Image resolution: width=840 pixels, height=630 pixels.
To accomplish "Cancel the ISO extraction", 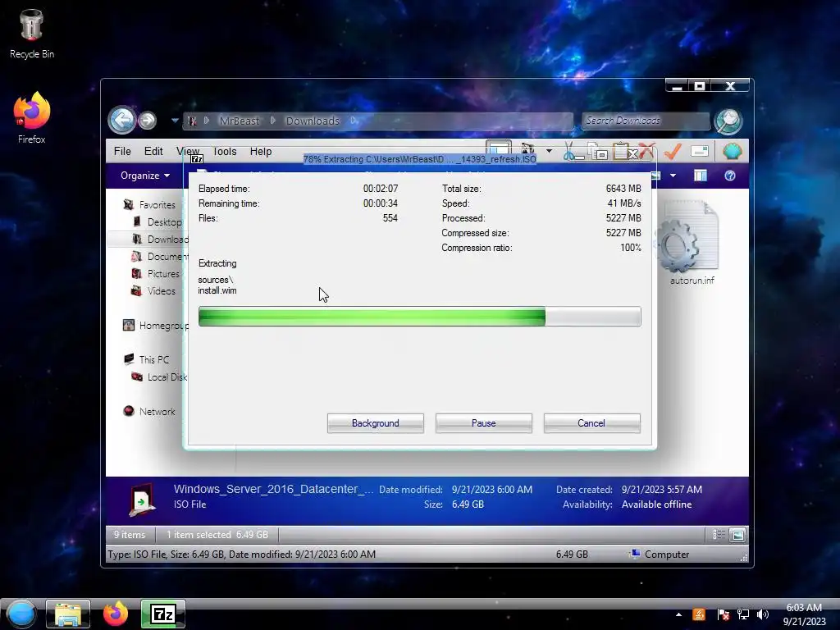I will click(591, 423).
